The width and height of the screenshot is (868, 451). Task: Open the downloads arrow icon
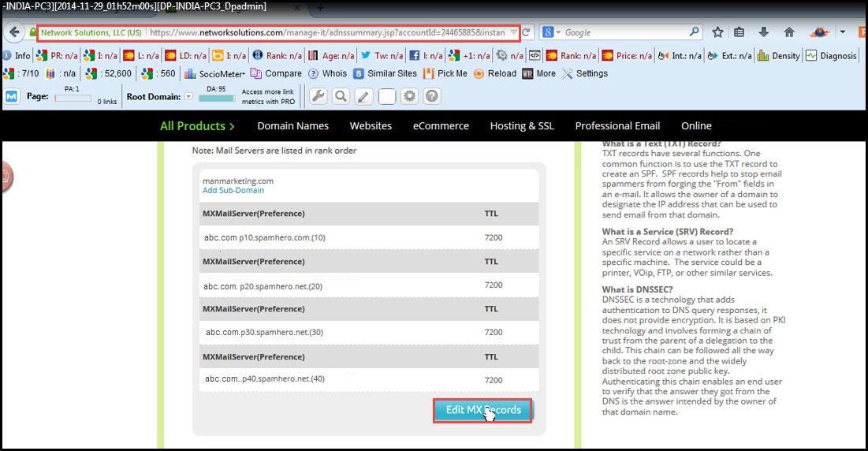[x=763, y=32]
